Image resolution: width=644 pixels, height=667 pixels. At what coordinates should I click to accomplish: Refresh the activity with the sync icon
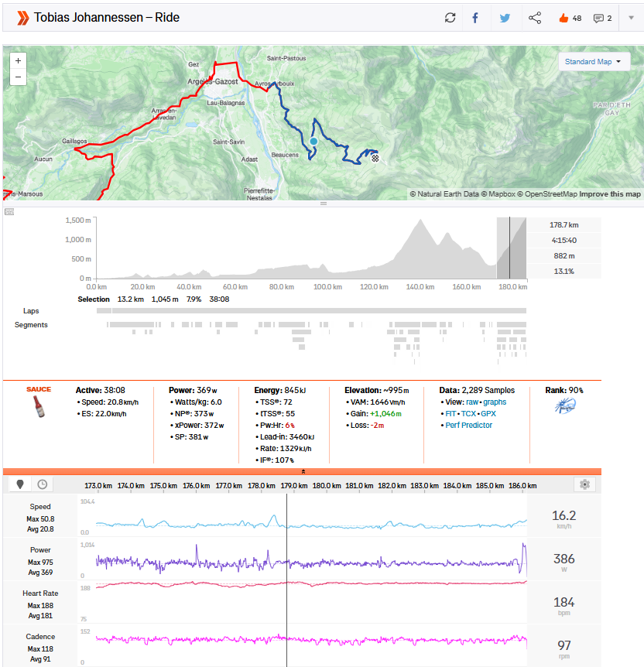[x=450, y=18]
